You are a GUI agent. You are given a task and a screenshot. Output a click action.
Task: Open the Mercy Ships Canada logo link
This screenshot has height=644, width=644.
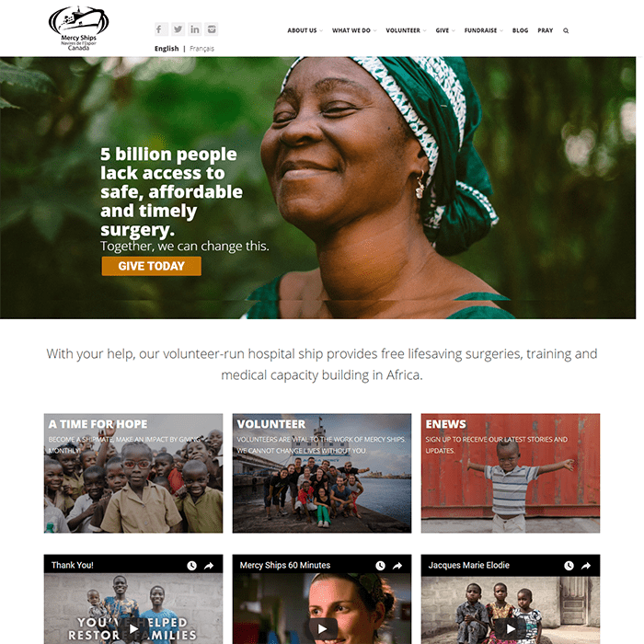pos(78,29)
